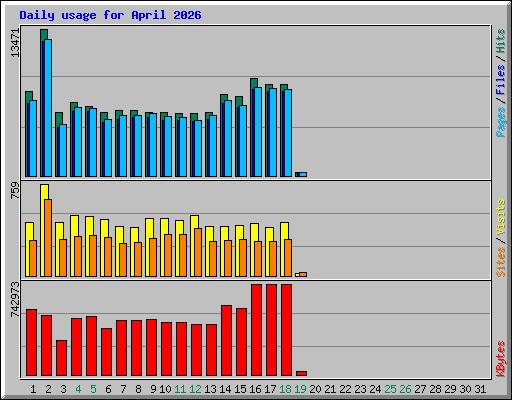Click the Files legend label
512x400 pixels.
coord(501,79)
